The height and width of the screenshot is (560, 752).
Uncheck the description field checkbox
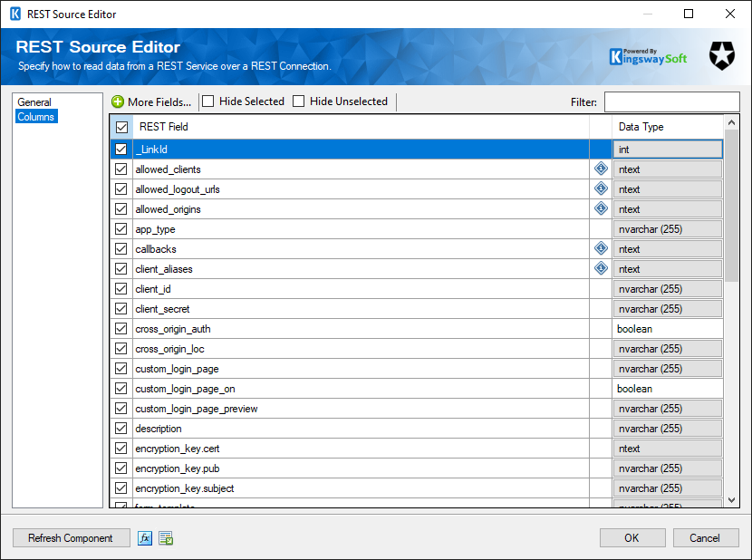point(121,428)
